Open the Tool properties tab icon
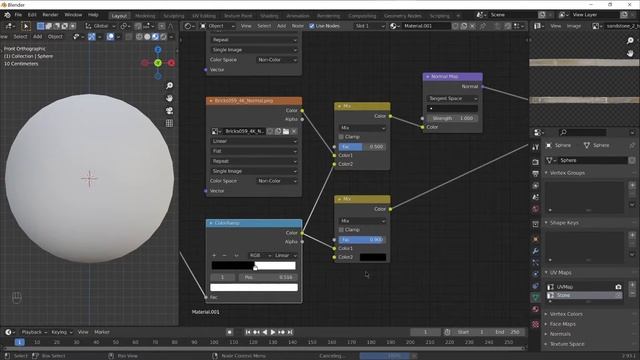Image resolution: width=640 pixels, height=360 pixels. coord(536,147)
